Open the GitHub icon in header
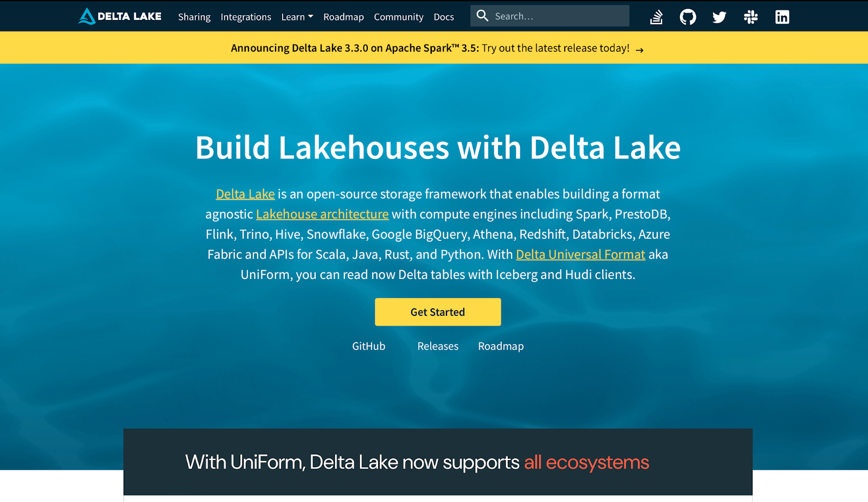This screenshot has height=502, width=868. pyautogui.click(x=688, y=17)
